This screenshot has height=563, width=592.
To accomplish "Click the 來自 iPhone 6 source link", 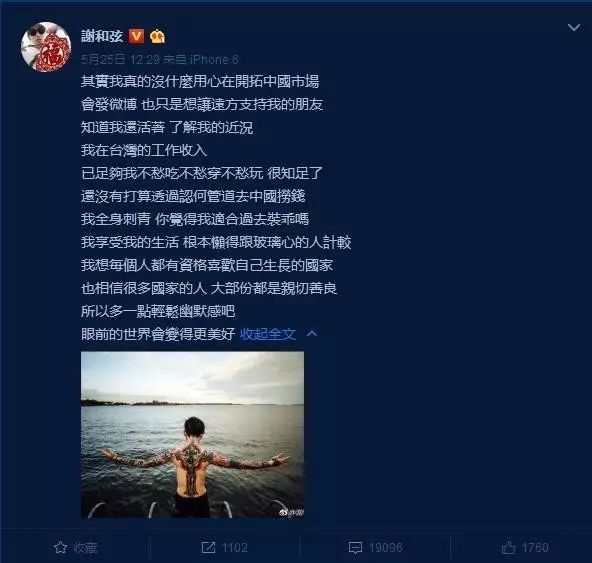I will tap(201, 59).
